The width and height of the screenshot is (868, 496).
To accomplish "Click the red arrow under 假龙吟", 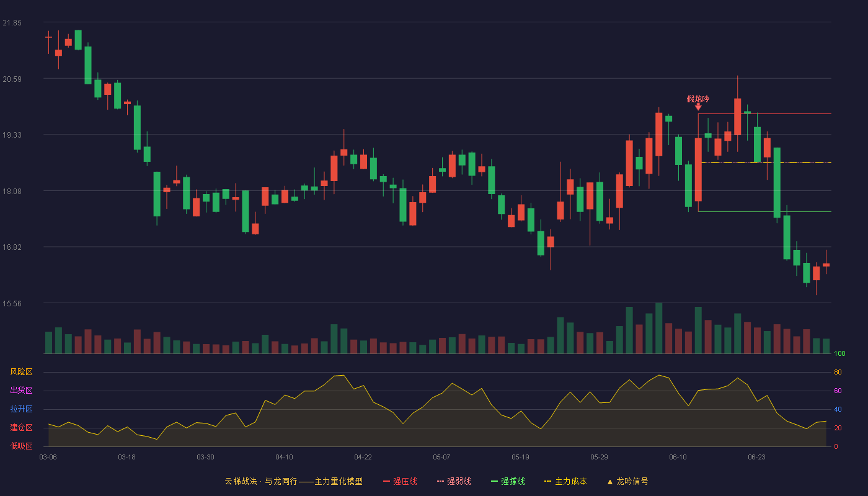I will point(698,107).
